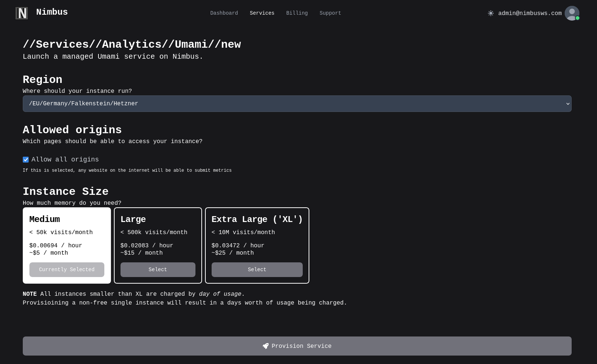Open the Region dropdown
The image size is (597, 364).
click(297, 103)
